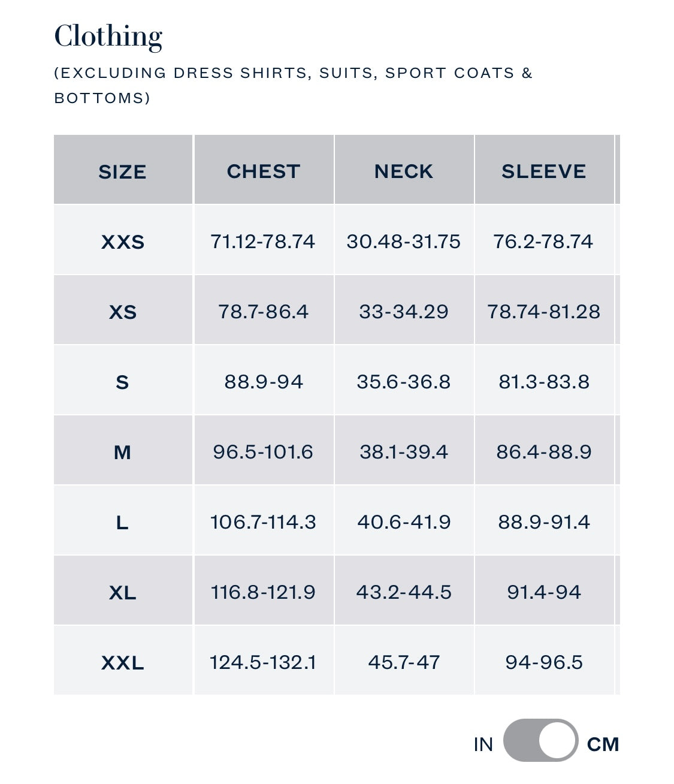
Task: Click the Clothing heading
Action: pos(108,36)
